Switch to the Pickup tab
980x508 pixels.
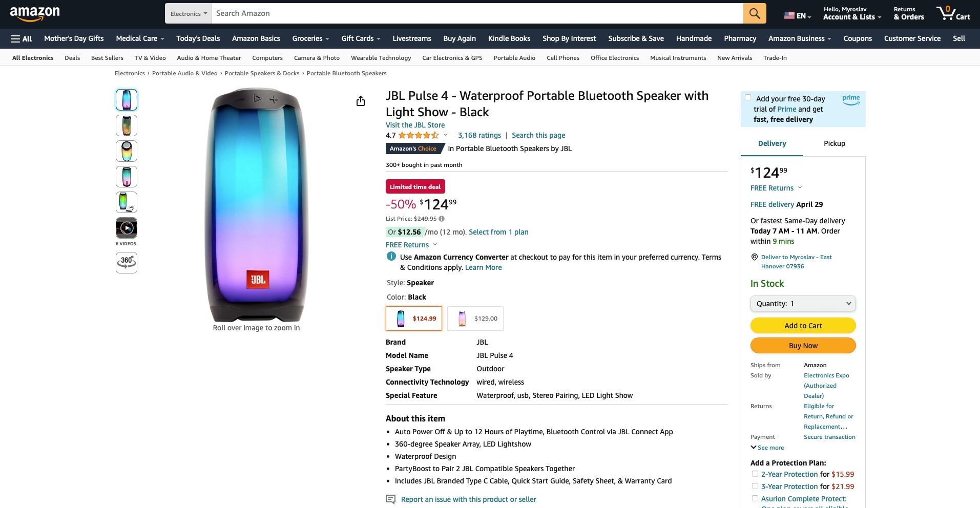[834, 143]
